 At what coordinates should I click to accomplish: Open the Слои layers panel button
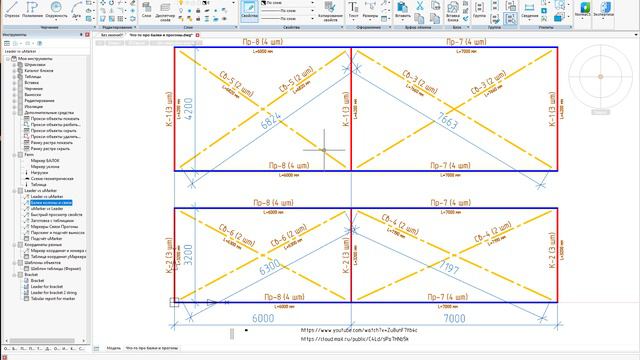tap(147, 10)
